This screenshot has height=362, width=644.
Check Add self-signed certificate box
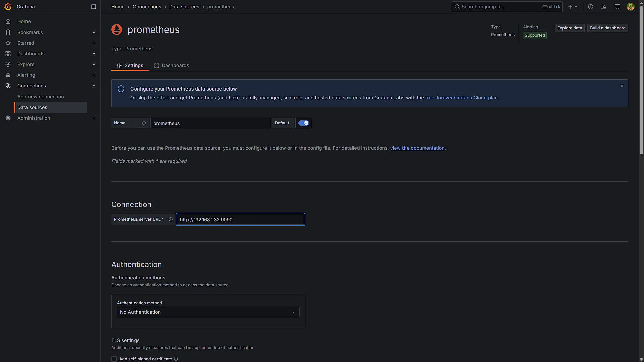[x=114, y=359]
